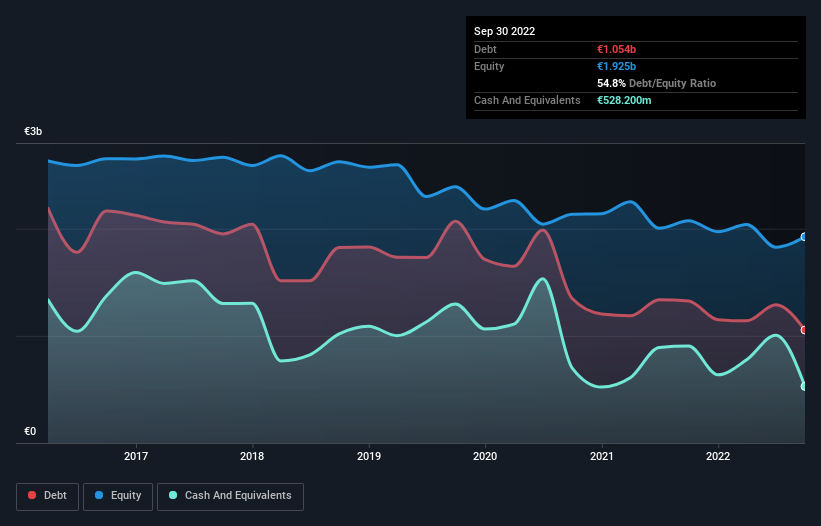Click the 2019 x-axis label
This screenshot has height=526, width=821.
[x=369, y=456]
